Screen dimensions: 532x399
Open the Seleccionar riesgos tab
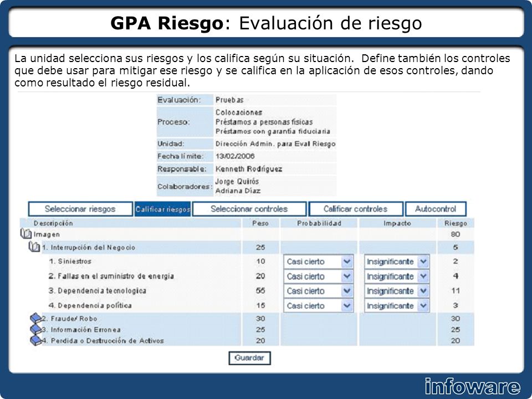pyautogui.click(x=80, y=209)
